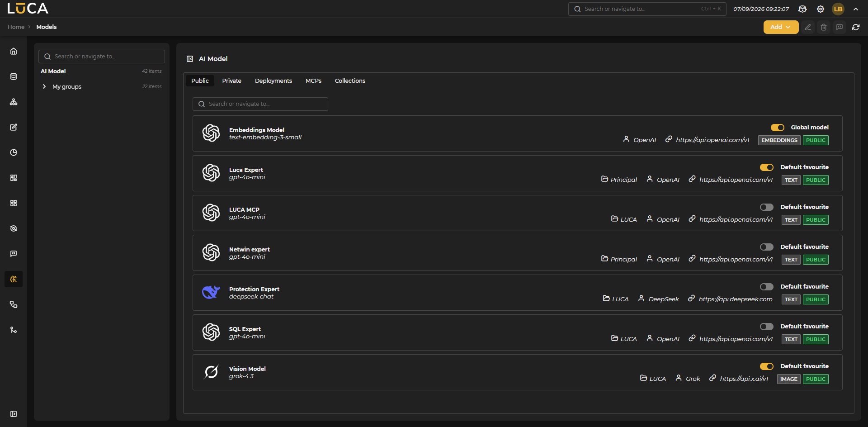Click the LUCA logo
The height and width of the screenshot is (427, 868).
28,9
